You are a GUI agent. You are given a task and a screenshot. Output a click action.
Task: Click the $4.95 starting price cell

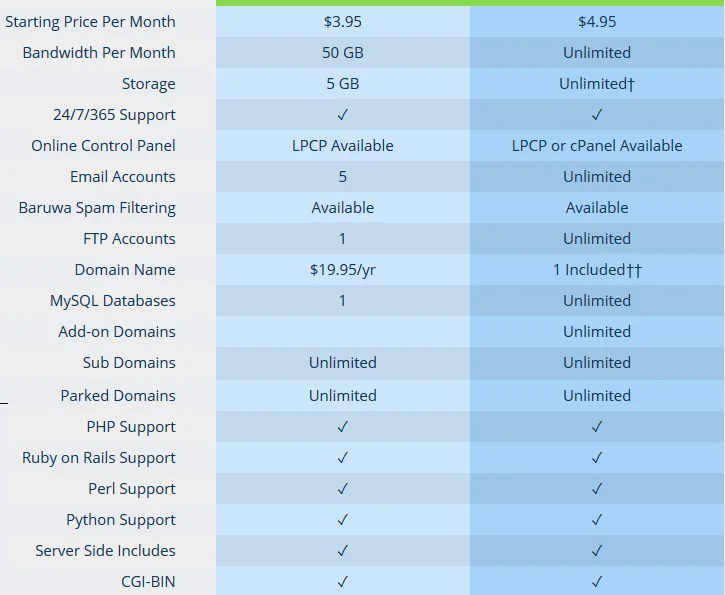pyautogui.click(x=597, y=22)
